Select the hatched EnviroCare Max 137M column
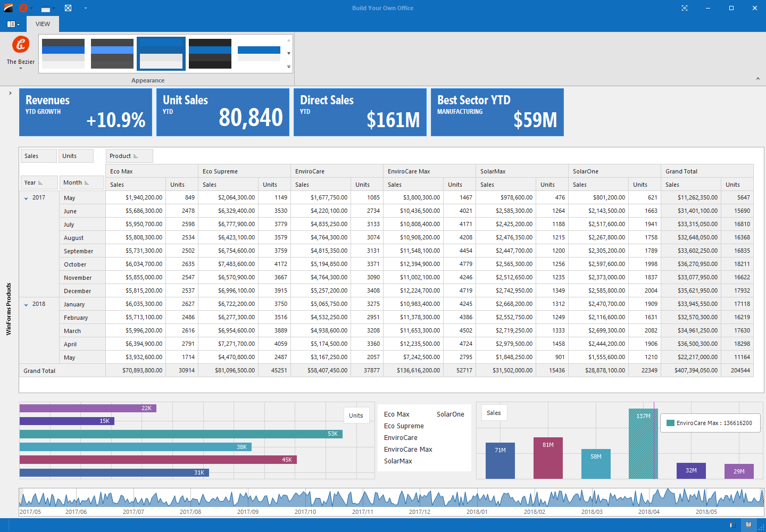This screenshot has width=766, height=532. (643, 444)
